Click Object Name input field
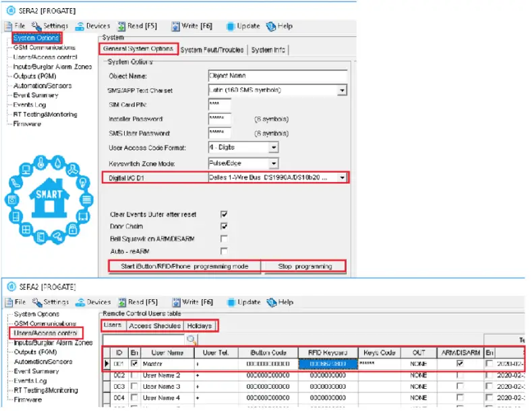 (x=278, y=75)
